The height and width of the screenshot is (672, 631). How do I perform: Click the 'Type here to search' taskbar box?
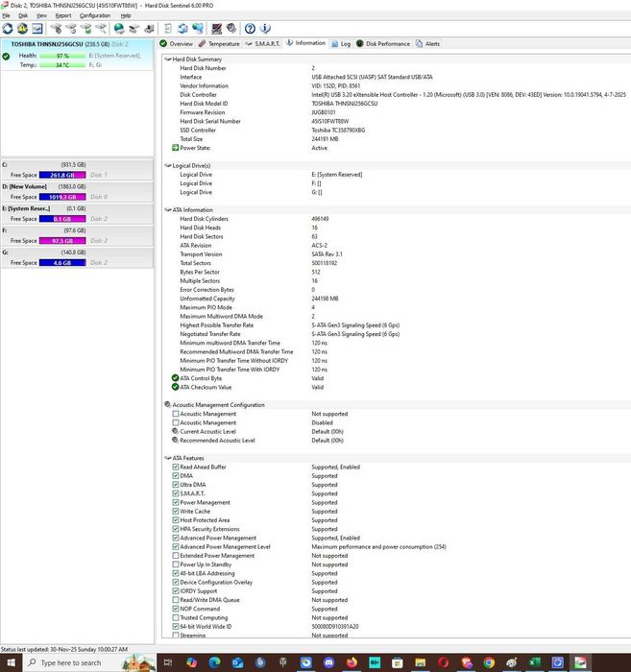click(89, 662)
